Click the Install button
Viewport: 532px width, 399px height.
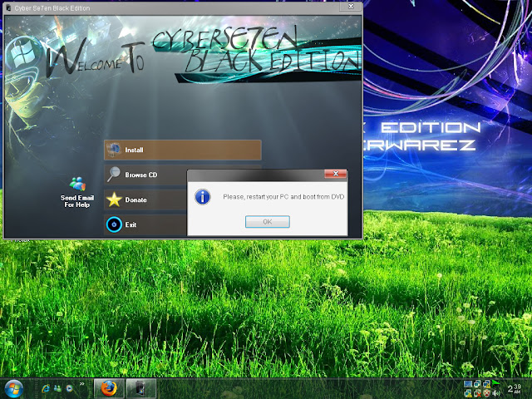183,150
